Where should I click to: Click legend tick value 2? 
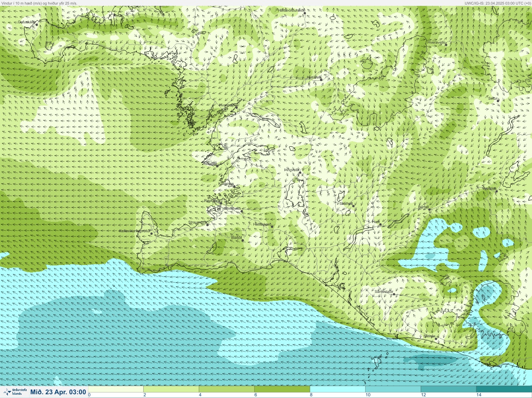[x=145, y=395]
